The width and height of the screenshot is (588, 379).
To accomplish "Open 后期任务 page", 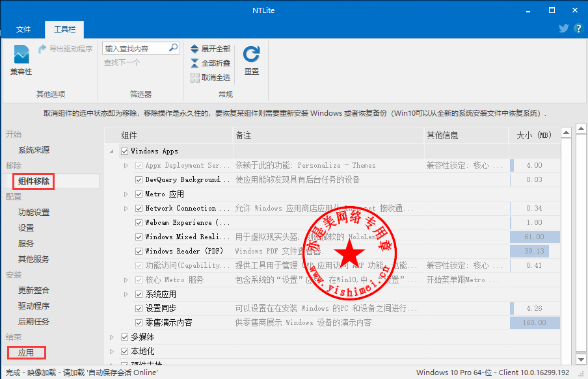I will click(34, 322).
